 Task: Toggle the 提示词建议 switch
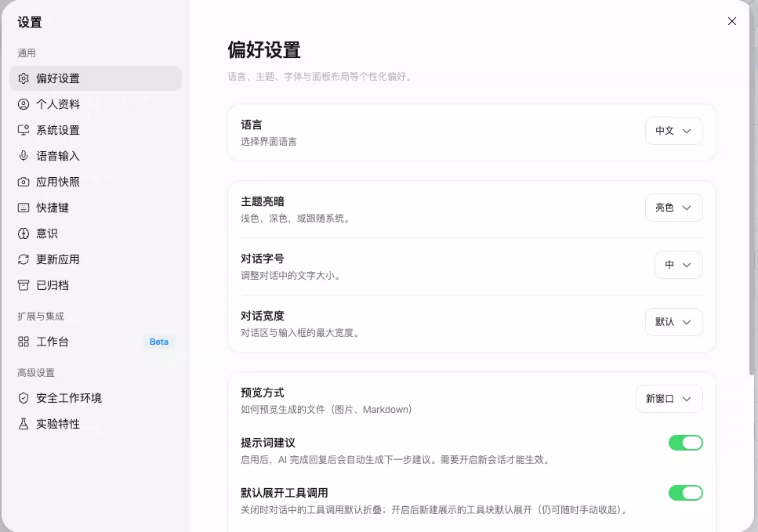[x=685, y=443]
